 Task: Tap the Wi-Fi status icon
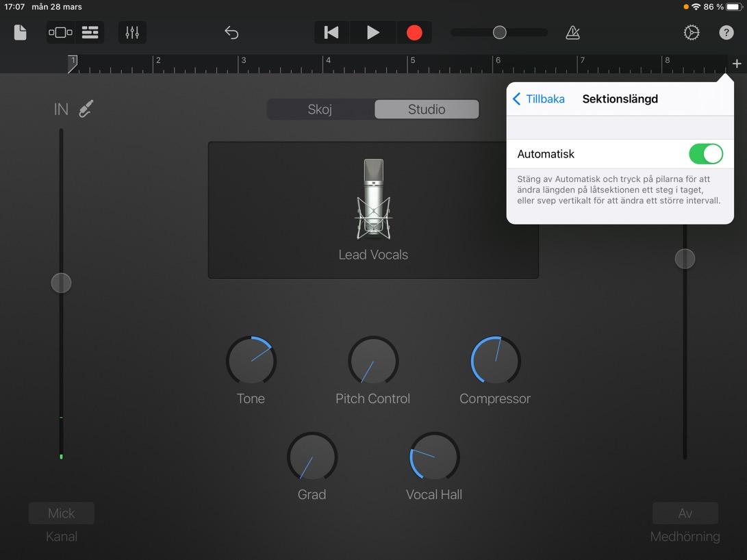(696, 7)
